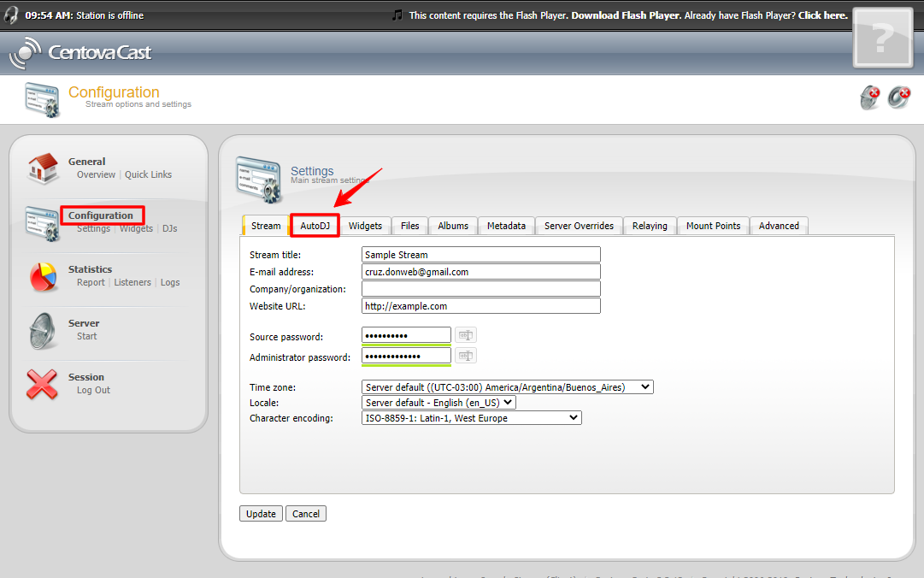This screenshot has height=578, width=924.
Task: Click the 'Station is offline' status text
Action: coord(109,15)
